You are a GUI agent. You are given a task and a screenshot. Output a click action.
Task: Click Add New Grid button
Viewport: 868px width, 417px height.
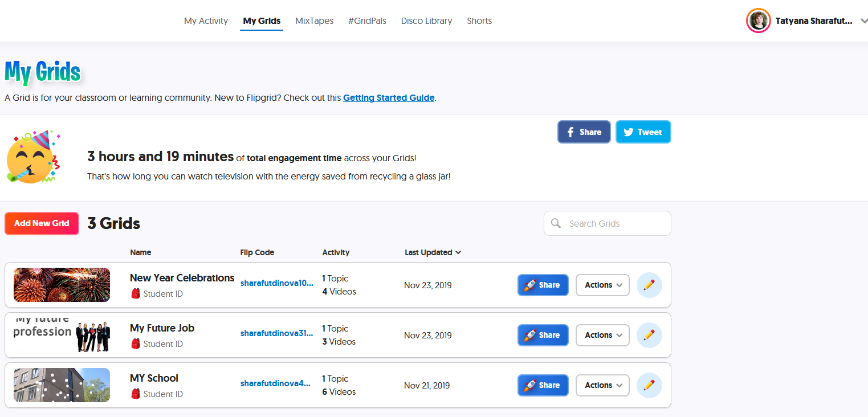pos(42,223)
